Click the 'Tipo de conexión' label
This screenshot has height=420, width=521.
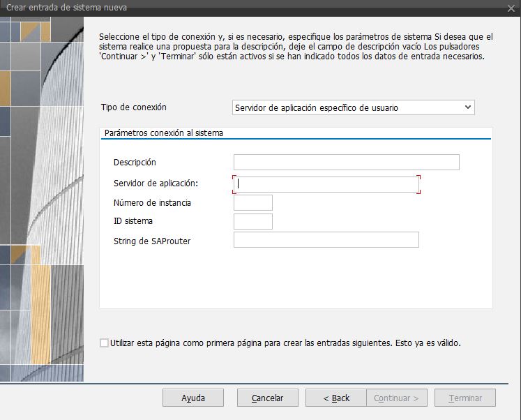134,107
